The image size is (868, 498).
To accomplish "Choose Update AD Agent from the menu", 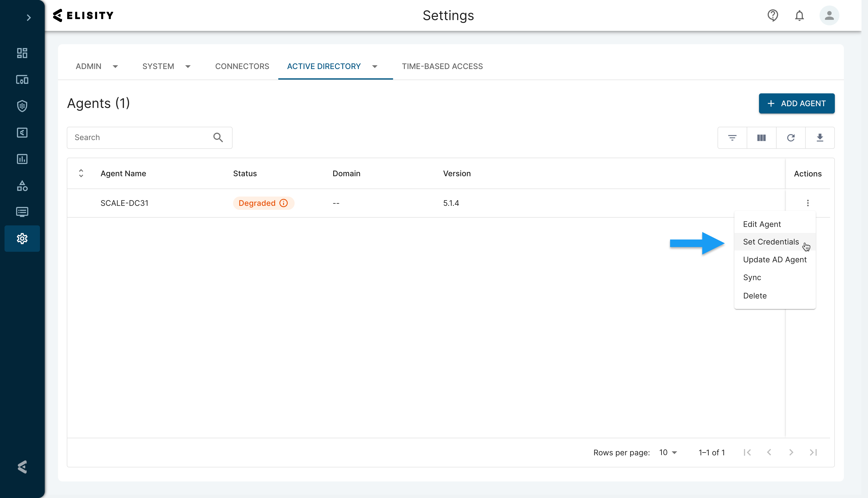I will click(x=775, y=260).
